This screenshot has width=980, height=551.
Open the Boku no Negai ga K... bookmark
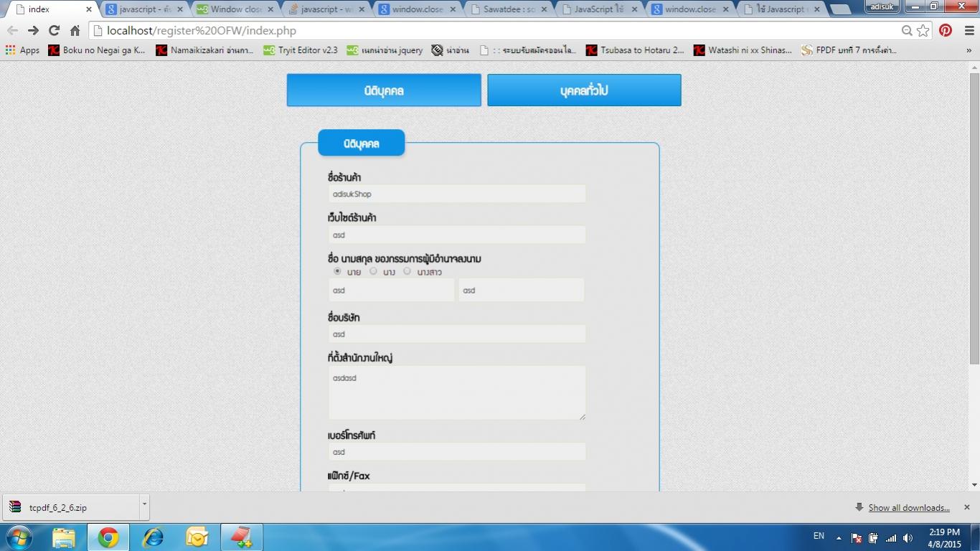97,50
